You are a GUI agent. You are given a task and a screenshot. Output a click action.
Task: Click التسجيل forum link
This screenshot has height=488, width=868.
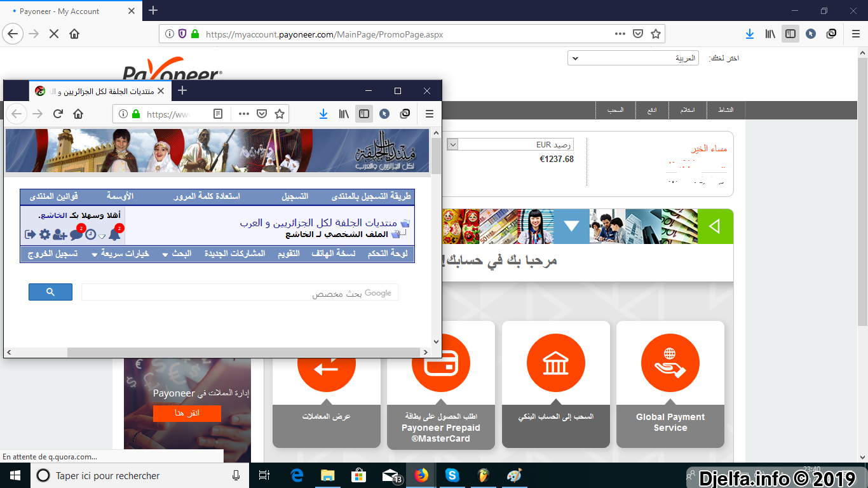coord(295,196)
